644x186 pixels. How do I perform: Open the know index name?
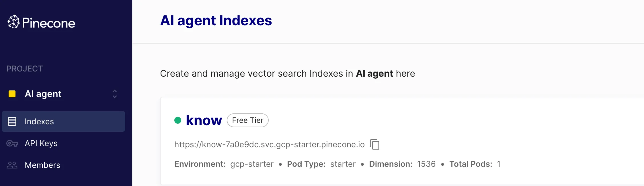(x=204, y=120)
